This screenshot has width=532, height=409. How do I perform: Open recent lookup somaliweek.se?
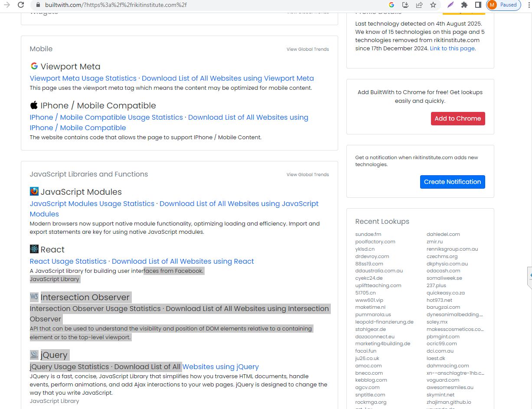click(x=444, y=278)
